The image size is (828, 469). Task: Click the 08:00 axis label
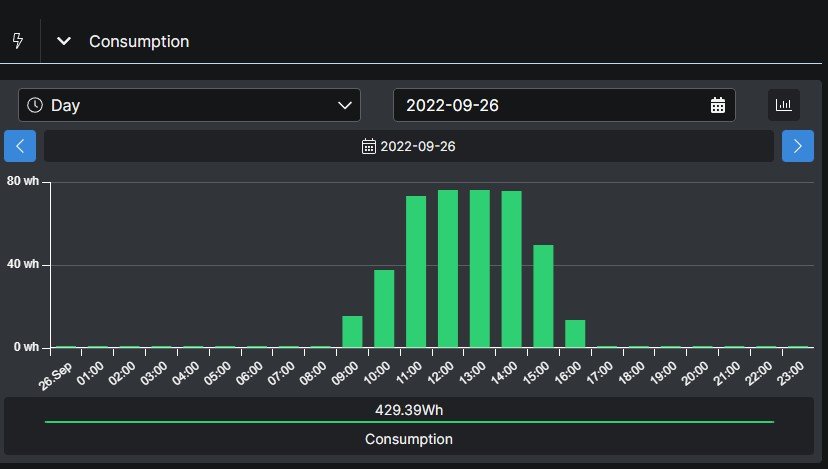(313, 373)
